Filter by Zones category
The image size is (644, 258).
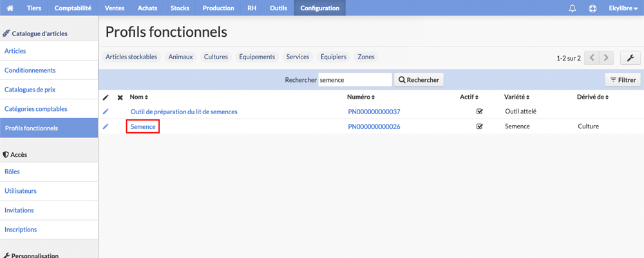click(x=366, y=57)
